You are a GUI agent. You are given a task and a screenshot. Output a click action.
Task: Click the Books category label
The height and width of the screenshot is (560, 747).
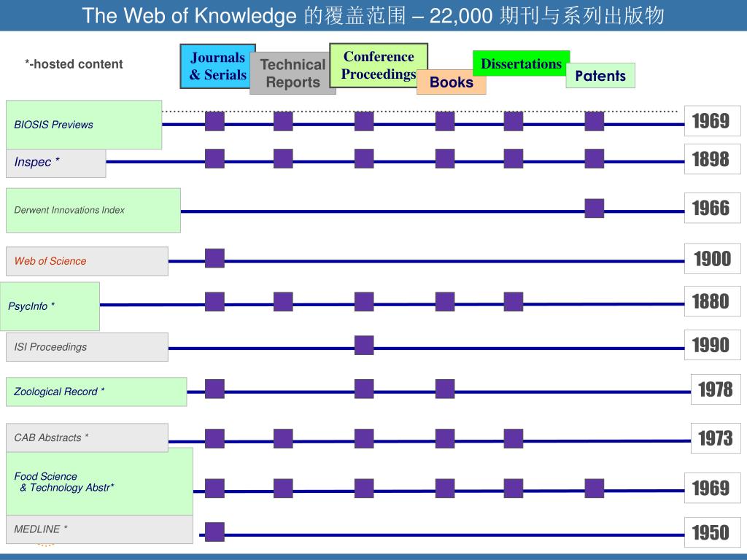[451, 82]
